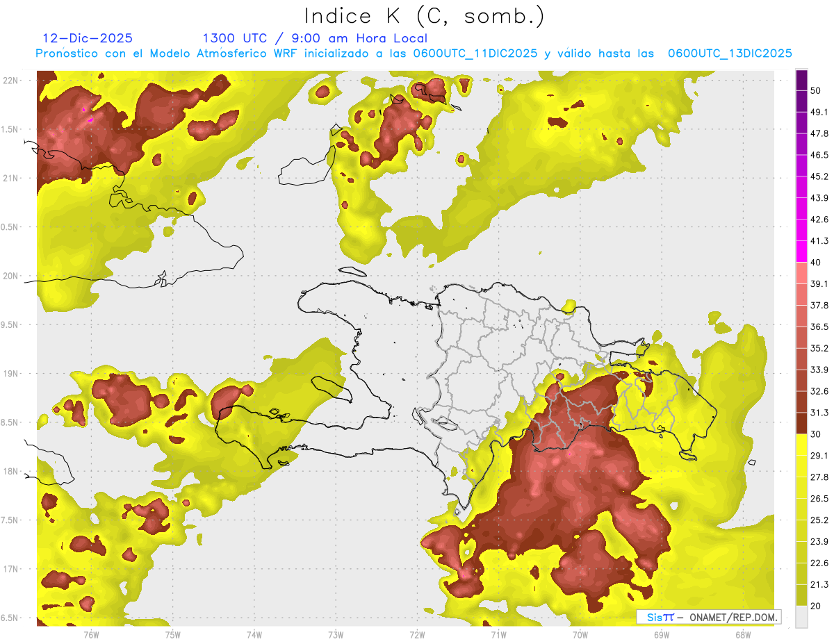
Task: Click the '27.8' value on the color scale
Action: [x=819, y=477]
